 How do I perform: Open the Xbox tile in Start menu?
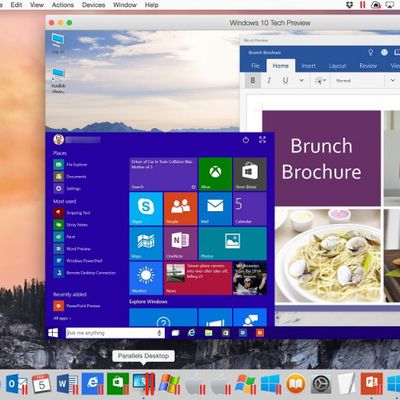click(215, 174)
